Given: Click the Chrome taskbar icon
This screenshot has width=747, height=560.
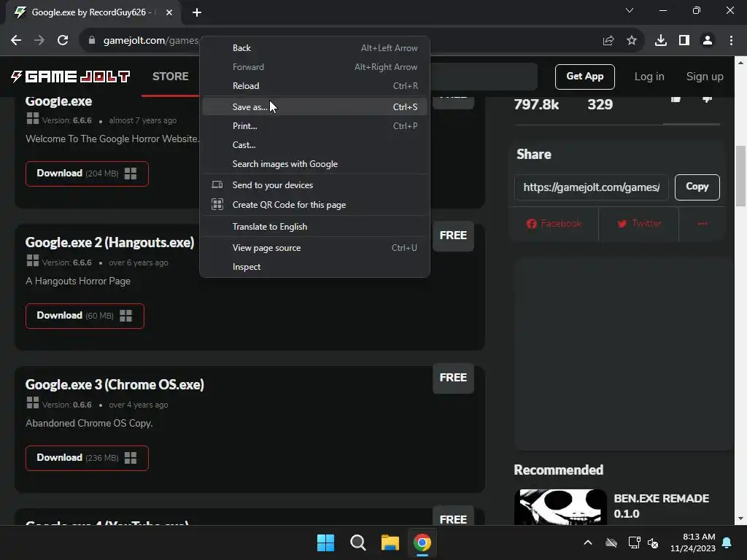Looking at the screenshot, I should click(x=422, y=542).
